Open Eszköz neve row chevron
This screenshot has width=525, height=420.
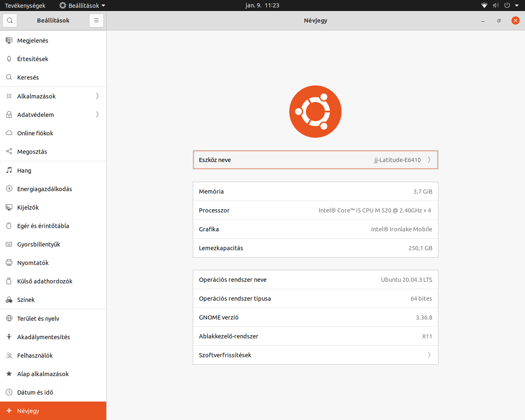[429, 160]
